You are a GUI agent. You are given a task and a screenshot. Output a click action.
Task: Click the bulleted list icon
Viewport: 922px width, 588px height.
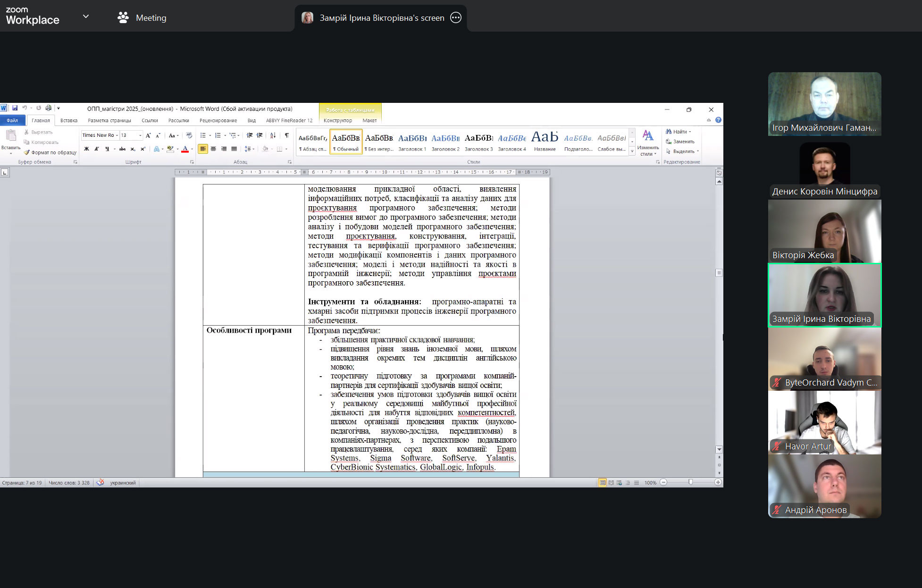(x=203, y=135)
